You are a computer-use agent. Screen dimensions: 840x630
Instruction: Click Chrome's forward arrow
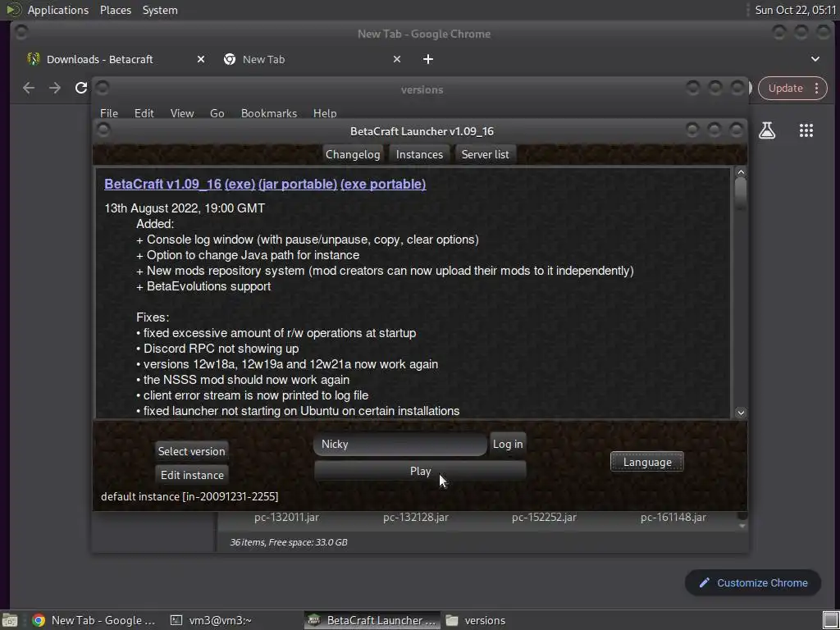55,88
